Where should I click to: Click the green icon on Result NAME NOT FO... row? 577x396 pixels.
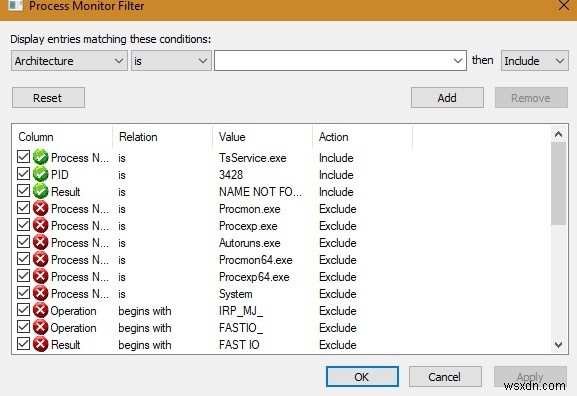pyautogui.click(x=40, y=191)
